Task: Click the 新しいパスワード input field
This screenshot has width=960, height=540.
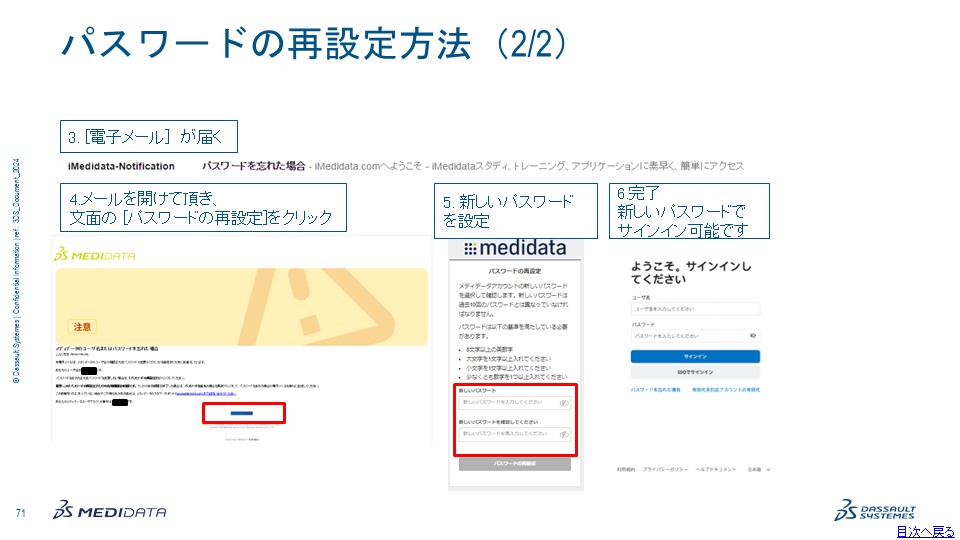Action: point(515,402)
